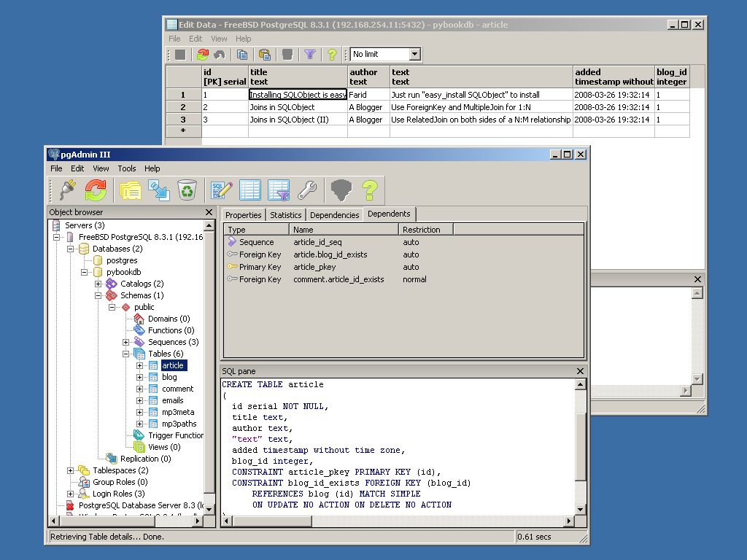The image size is (747, 560).
Task: Click the SQL pane horizontal scrollbar thumb
Action: click(x=272, y=521)
